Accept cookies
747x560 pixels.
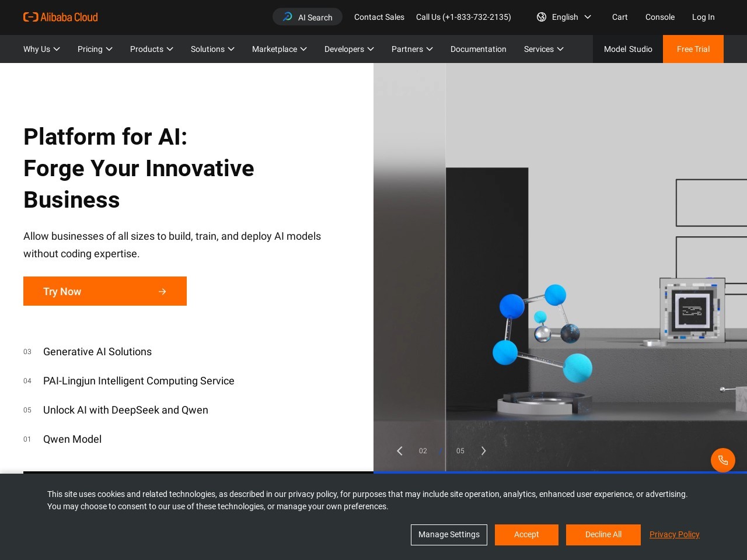coord(526,535)
